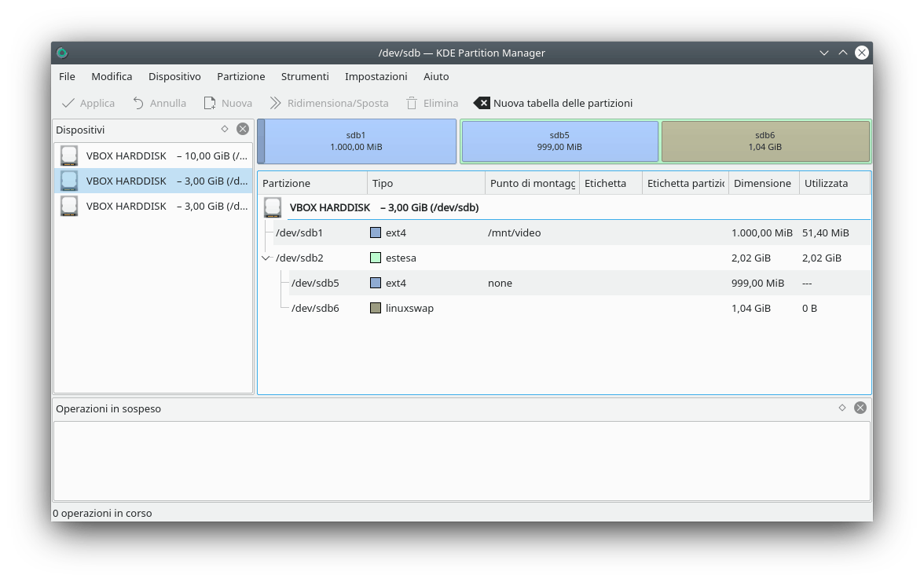This screenshot has height=582, width=924.
Task: Close the Operazioni in sospeso panel
Action: coord(860,408)
